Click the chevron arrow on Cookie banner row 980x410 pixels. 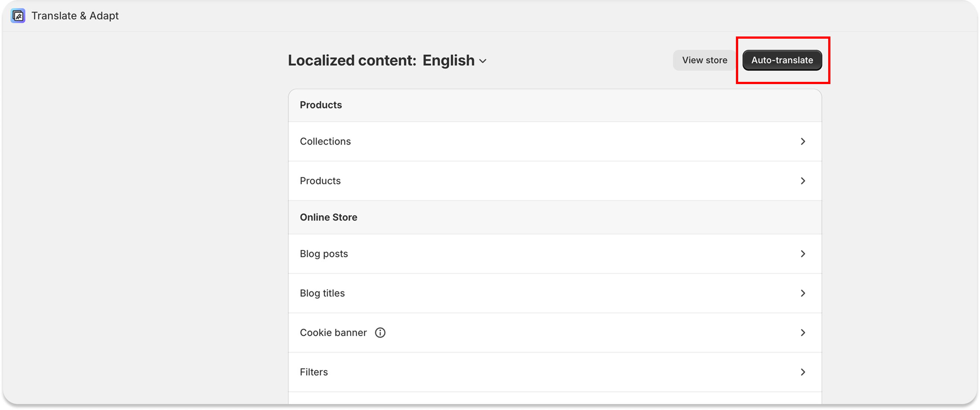pyautogui.click(x=803, y=332)
